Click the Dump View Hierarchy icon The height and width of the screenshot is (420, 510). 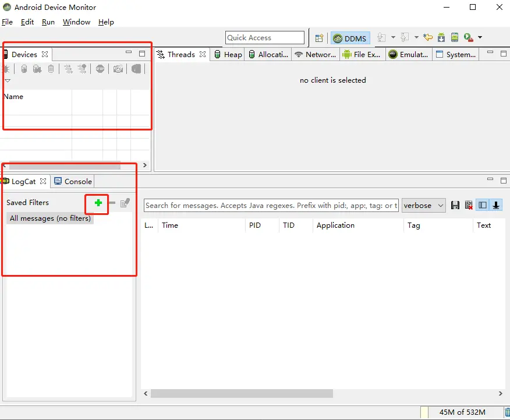(x=136, y=69)
